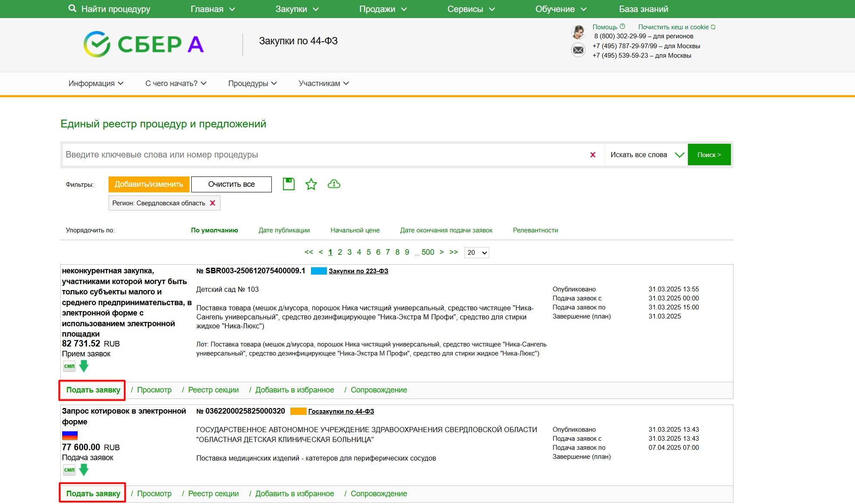Open the page size dropdown showing 20
Viewport: 855px width, 504px height.
tap(476, 253)
